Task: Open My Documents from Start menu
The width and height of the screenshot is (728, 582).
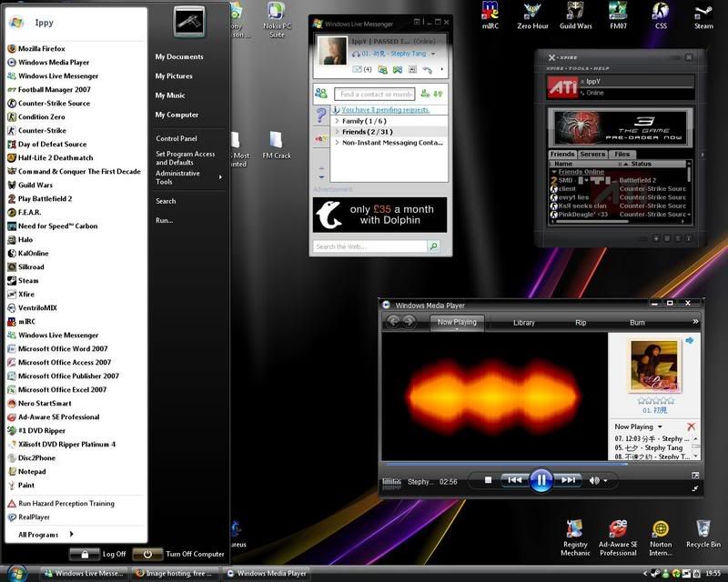Action: click(x=179, y=56)
